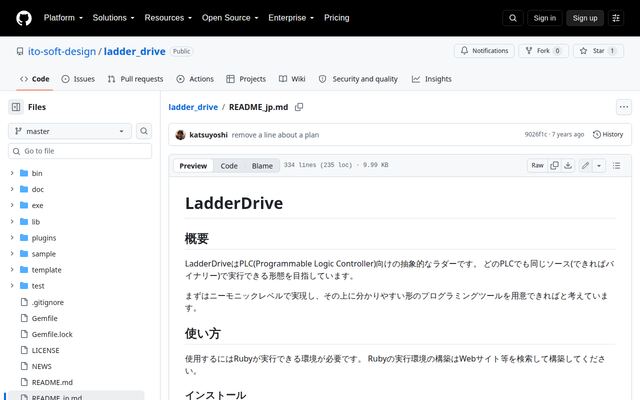Open the Platform menu

tap(63, 18)
